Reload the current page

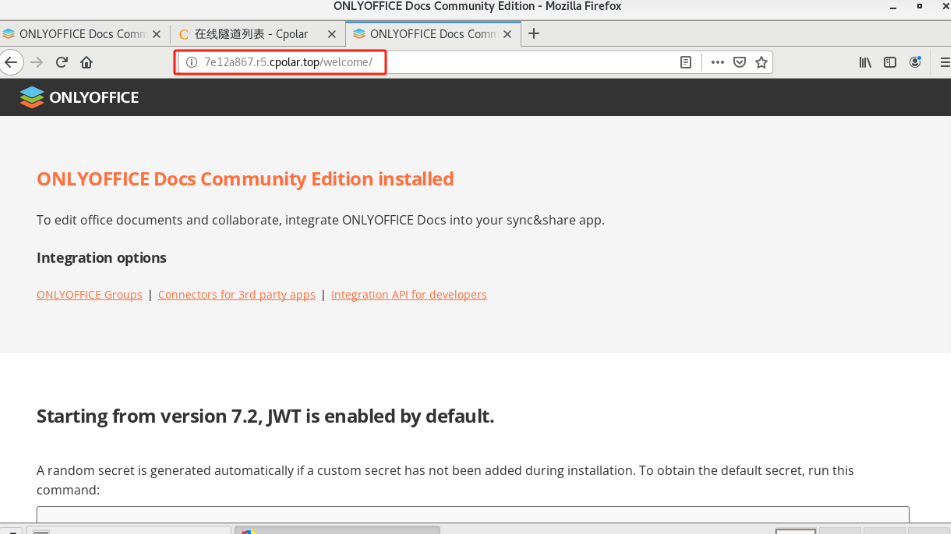coord(62,62)
